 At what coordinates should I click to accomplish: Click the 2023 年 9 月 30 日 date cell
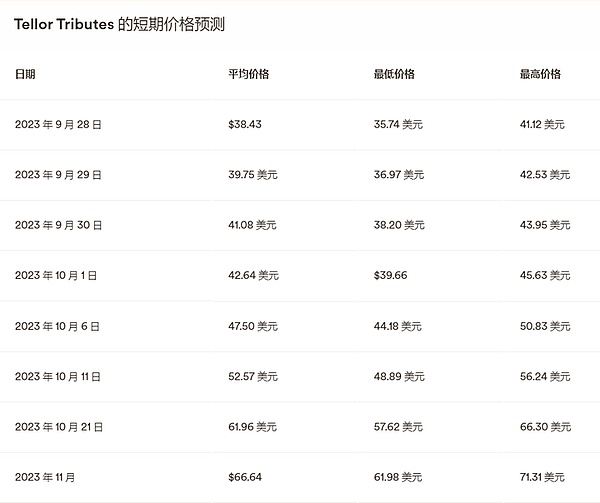click(x=59, y=225)
